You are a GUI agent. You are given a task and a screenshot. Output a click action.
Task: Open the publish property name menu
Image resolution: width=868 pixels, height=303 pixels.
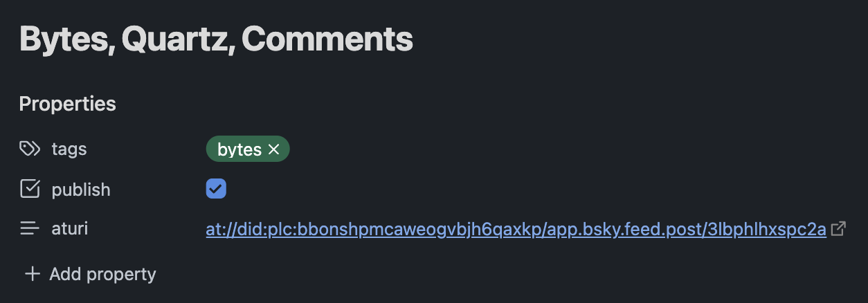(81, 189)
